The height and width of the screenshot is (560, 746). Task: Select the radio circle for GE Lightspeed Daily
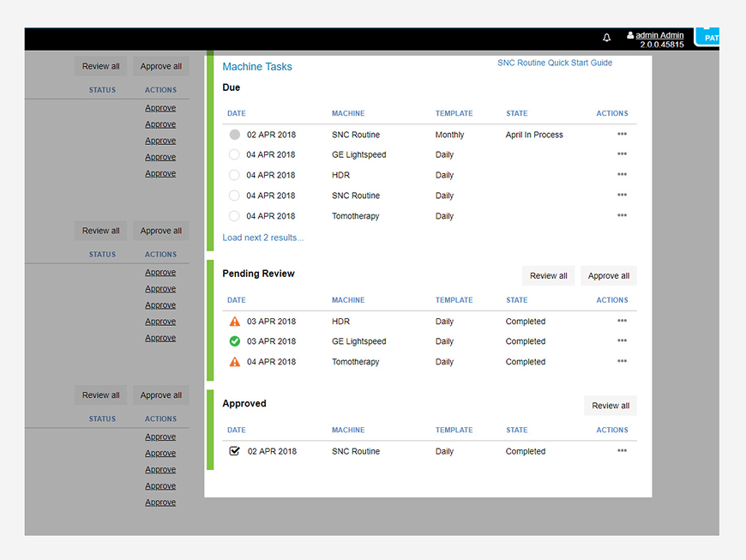coord(234,154)
